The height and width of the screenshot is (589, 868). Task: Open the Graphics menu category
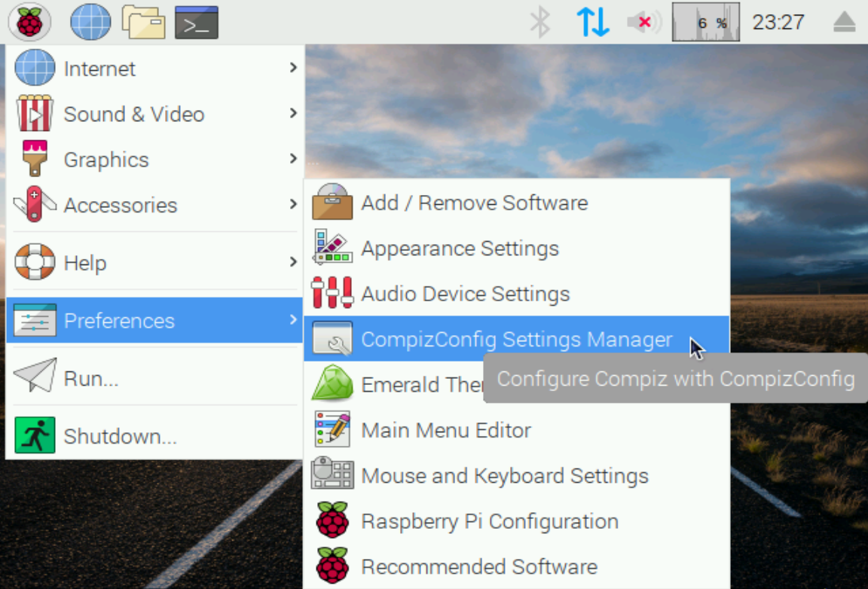tap(154, 159)
